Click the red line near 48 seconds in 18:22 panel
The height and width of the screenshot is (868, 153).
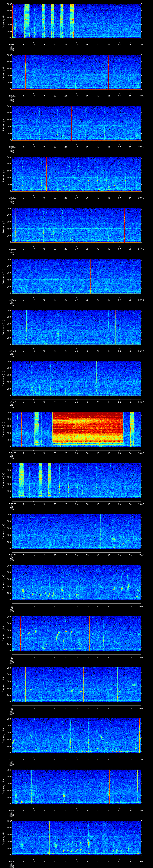click(116, 327)
